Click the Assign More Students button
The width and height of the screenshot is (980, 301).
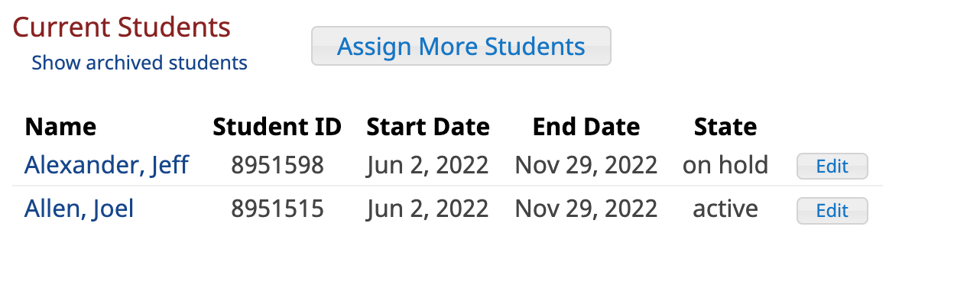461,46
